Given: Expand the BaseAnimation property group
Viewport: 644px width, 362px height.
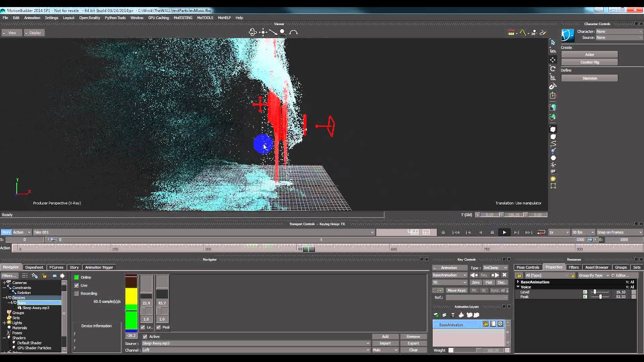Looking at the screenshot, I should pyautogui.click(x=518, y=282).
